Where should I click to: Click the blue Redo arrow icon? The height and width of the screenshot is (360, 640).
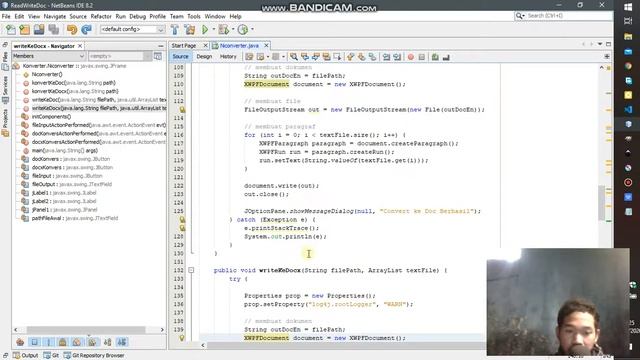[86, 29]
